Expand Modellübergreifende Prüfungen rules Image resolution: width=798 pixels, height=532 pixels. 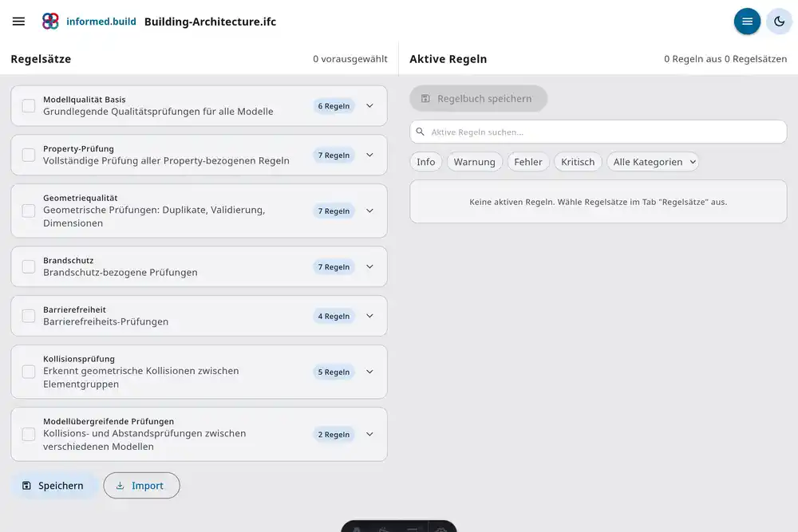click(370, 435)
